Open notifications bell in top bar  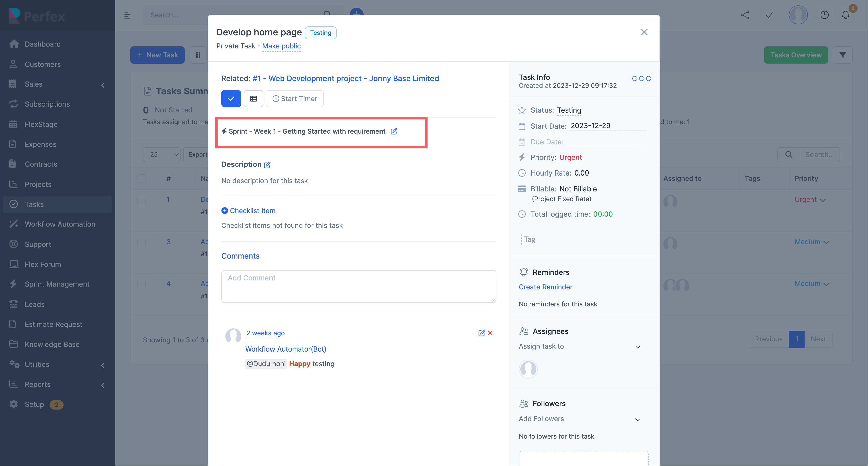pos(845,15)
